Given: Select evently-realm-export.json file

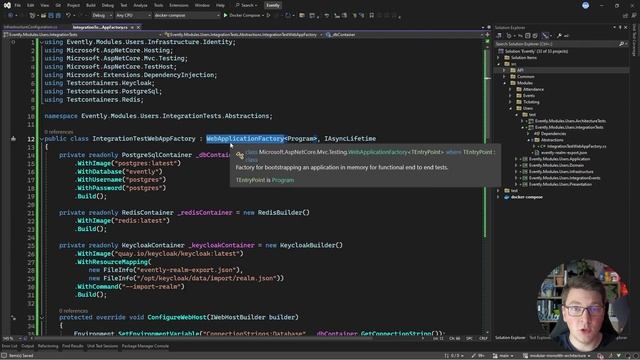Looking at the screenshot, I should (564, 153).
